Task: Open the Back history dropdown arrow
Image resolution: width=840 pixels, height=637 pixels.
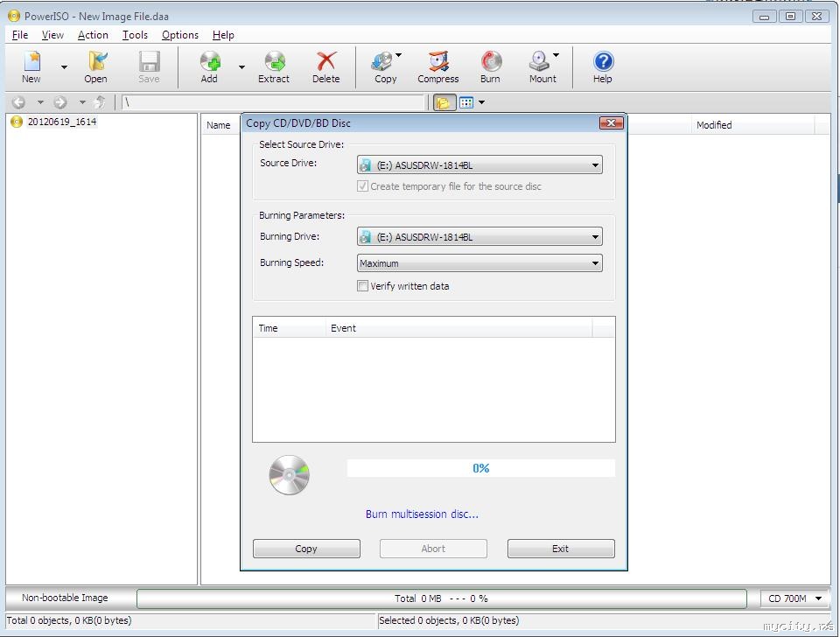Action: (40, 101)
